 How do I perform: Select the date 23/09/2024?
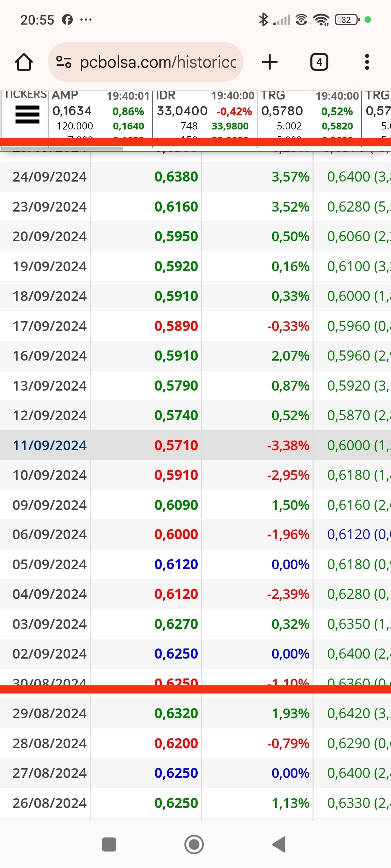[x=50, y=207]
